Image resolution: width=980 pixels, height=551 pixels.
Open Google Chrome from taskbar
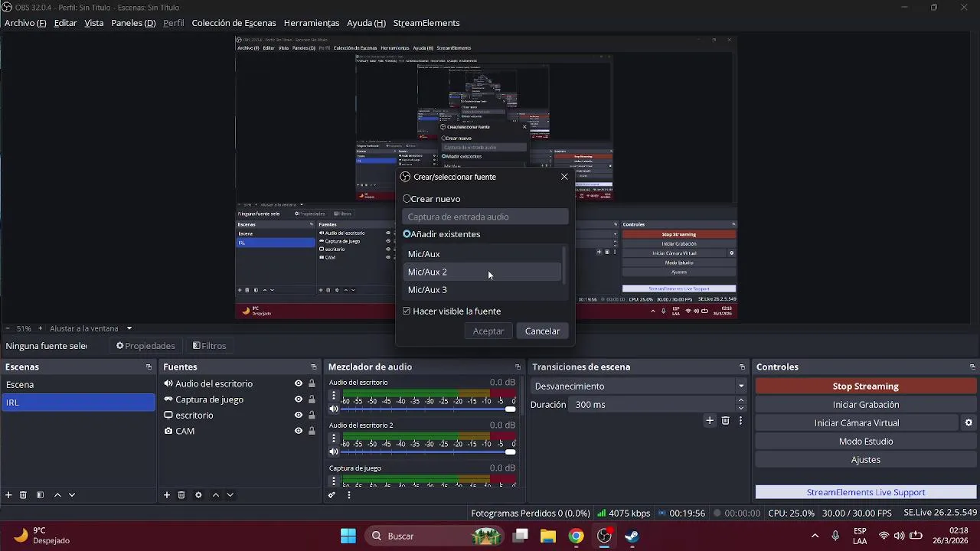tap(576, 536)
